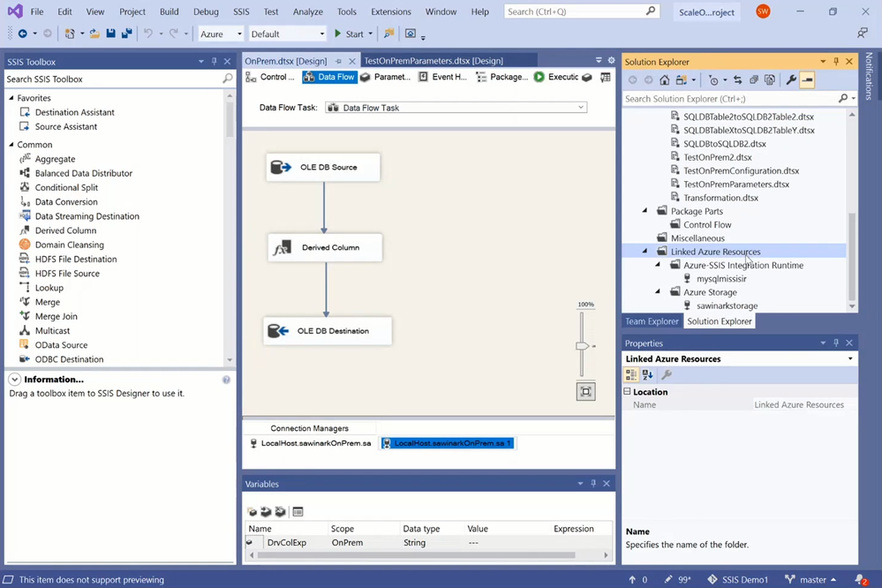The width and height of the screenshot is (882, 588).
Task: Click the Alphabetical sort icon in Properties
Action: (647, 374)
